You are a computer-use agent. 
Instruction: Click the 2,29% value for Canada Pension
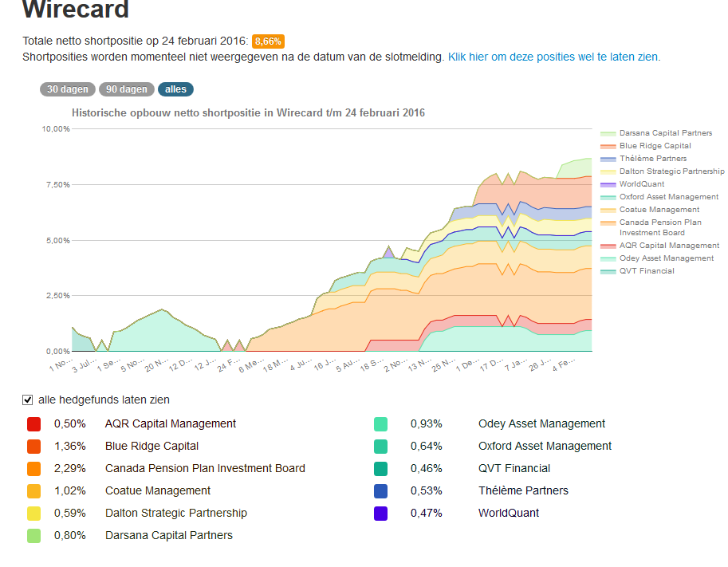click(69, 468)
